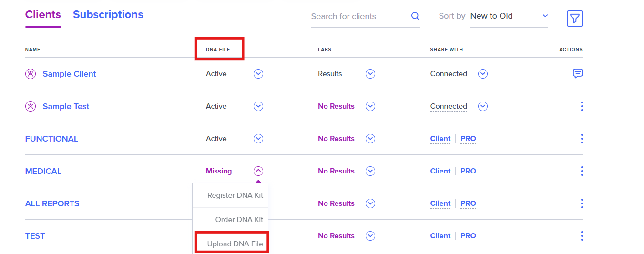Open actions menu for Sample Test
The height and width of the screenshot is (254, 644).
[582, 106]
